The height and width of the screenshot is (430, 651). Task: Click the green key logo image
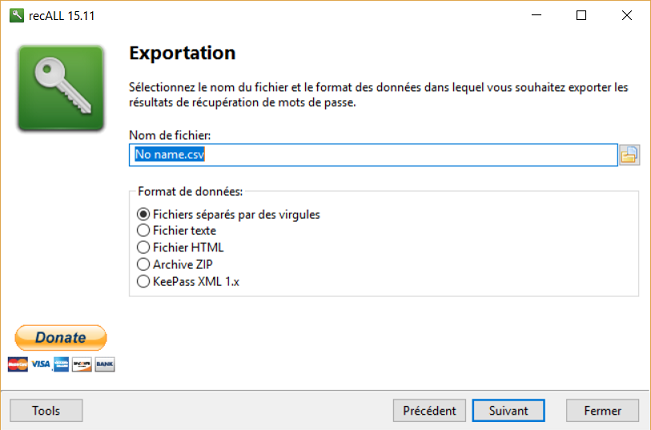62,87
